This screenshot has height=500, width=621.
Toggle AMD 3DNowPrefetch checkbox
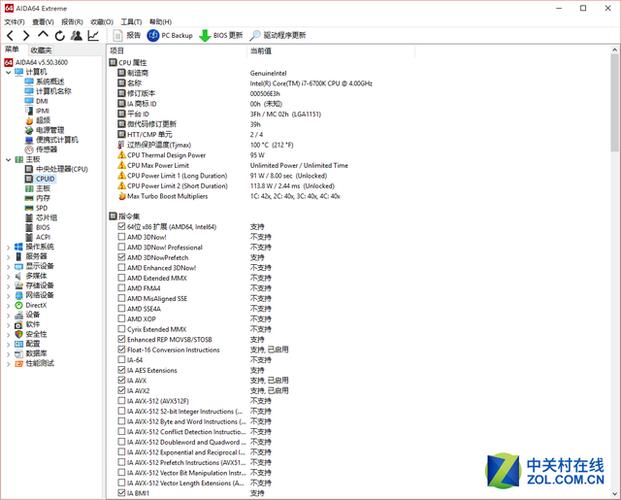pyautogui.click(x=122, y=257)
